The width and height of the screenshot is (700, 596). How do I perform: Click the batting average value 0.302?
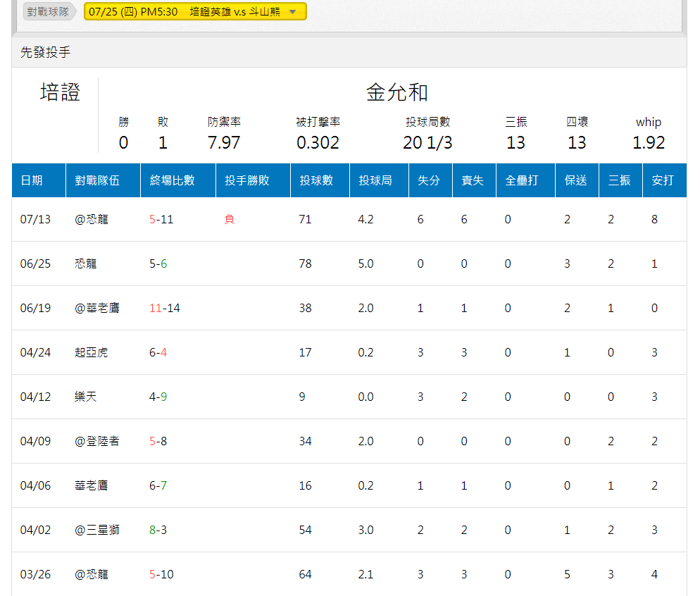318,143
